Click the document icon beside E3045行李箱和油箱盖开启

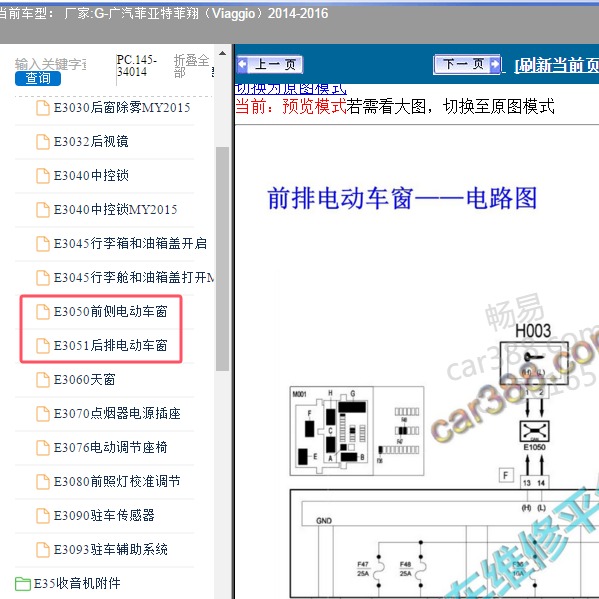[x=43, y=244]
